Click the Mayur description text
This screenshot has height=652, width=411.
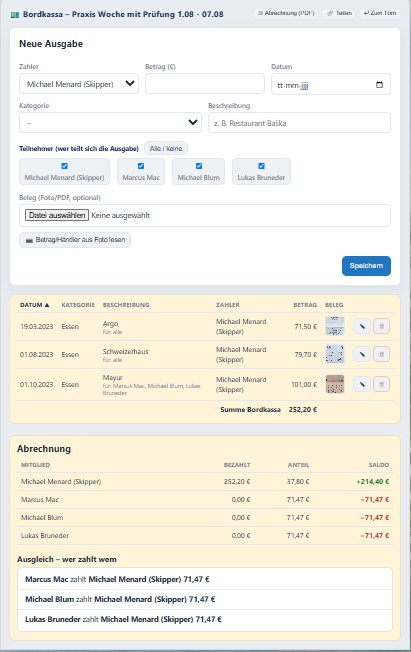[x=112, y=378]
